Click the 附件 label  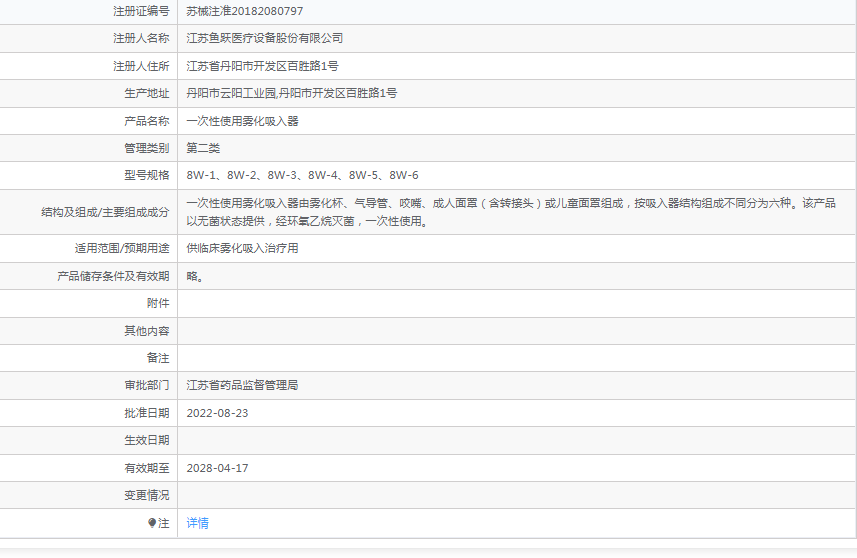point(158,303)
